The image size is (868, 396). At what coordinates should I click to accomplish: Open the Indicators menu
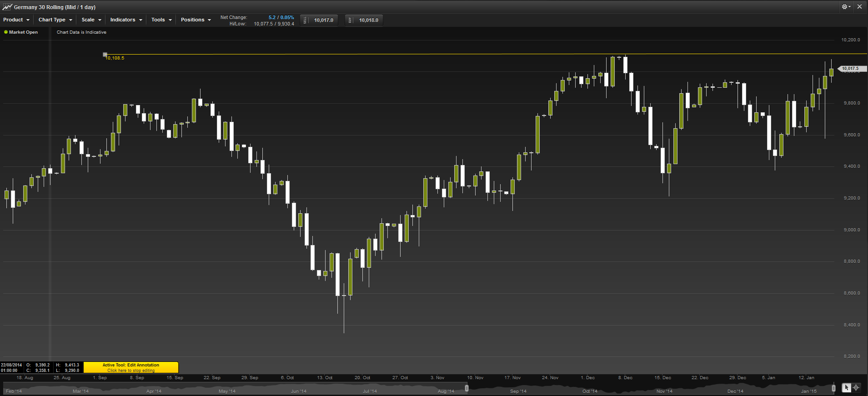(x=126, y=20)
